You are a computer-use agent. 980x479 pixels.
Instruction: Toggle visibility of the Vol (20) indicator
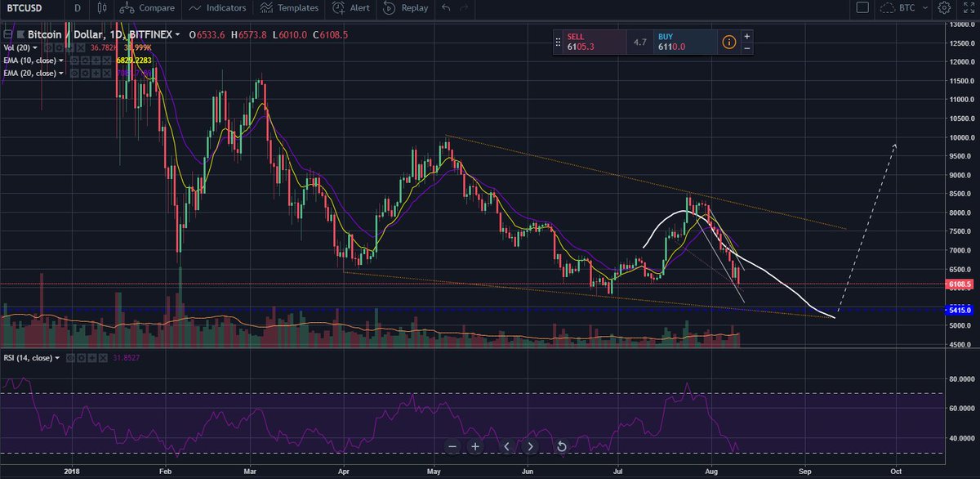coord(48,47)
